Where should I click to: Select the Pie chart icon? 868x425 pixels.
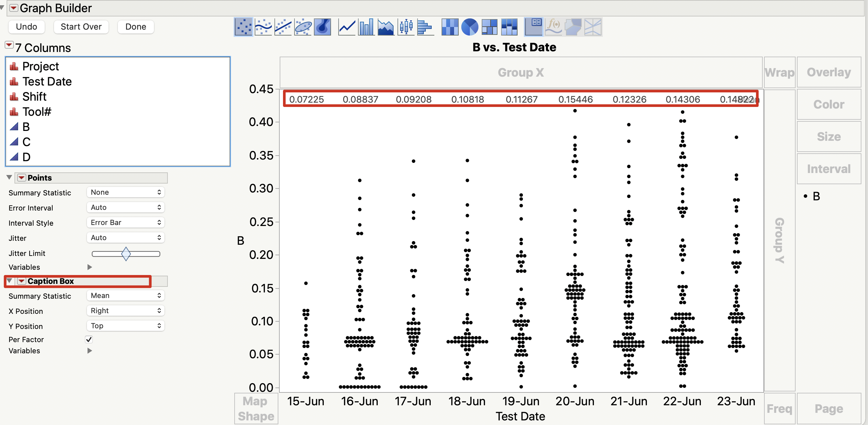point(470,27)
